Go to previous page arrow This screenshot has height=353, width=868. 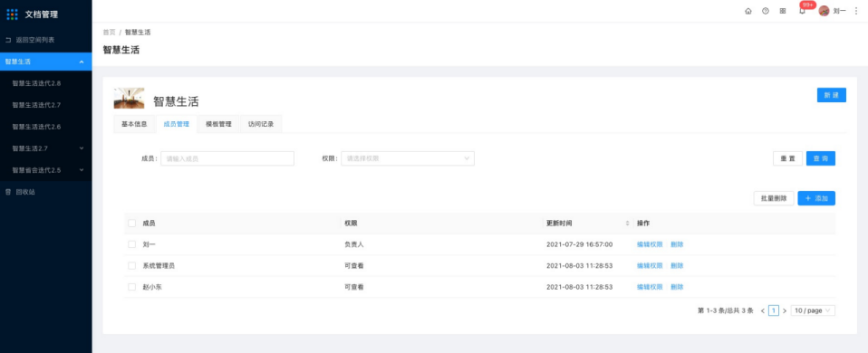pyautogui.click(x=762, y=311)
